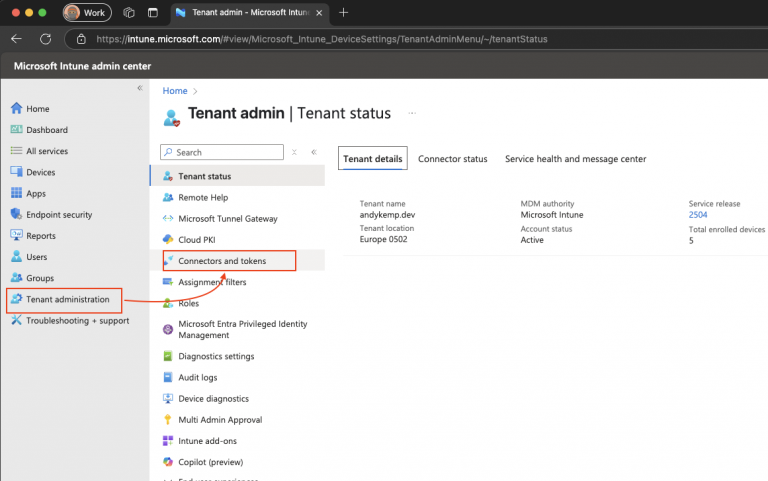The height and width of the screenshot is (481, 768).
Task: Open Service health and message center tab
Action: click(x=575, y=159)
